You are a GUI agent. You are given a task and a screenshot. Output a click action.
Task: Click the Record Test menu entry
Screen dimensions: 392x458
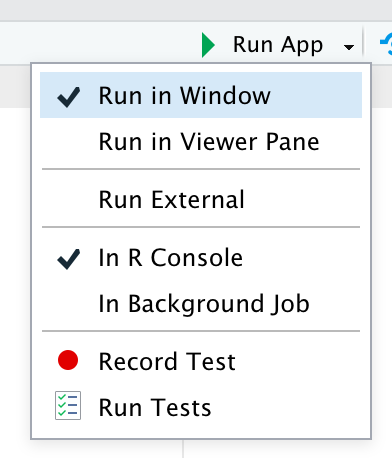pyautogui.click(x=201, y=361)
